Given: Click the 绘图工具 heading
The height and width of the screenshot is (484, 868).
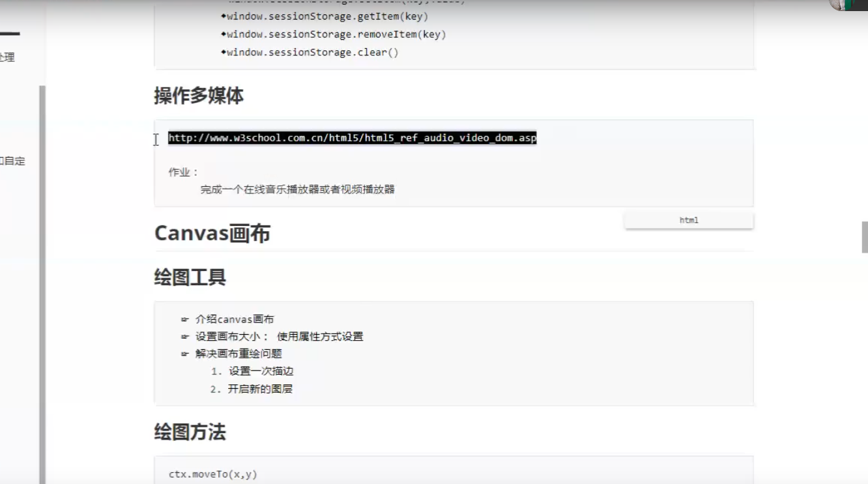Looking at the screenshot, I should [x=190, y=278].
